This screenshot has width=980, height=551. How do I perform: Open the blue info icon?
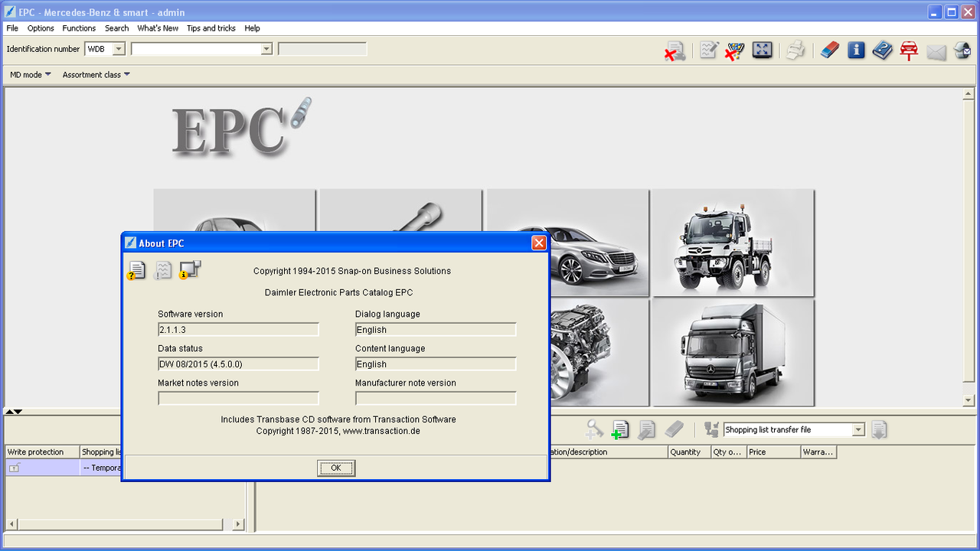(x=856, y=51)
